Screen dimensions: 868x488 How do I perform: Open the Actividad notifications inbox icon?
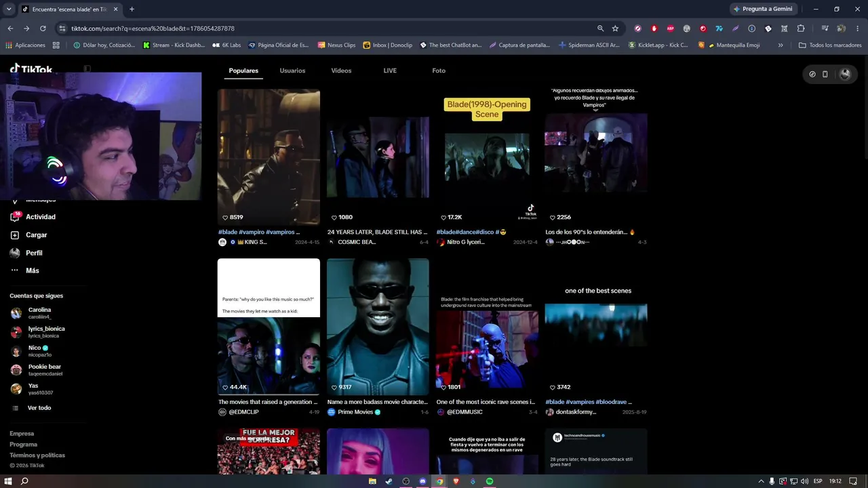coord(15,217)
